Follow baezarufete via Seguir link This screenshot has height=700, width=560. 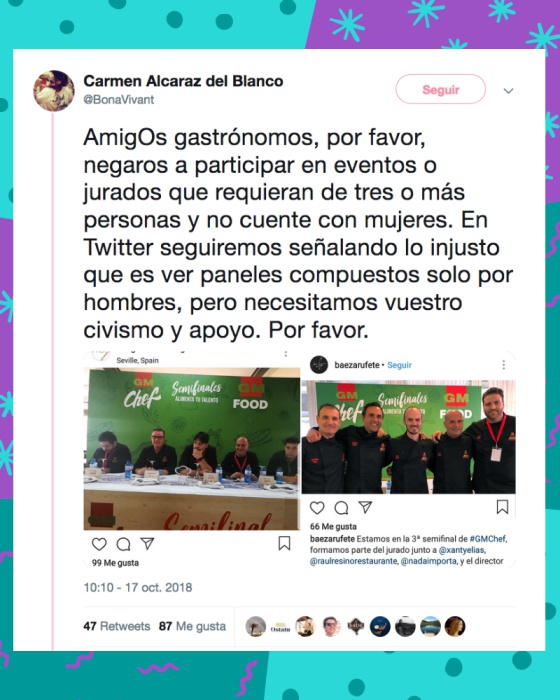pyautogui.click(x=399, y=365)
